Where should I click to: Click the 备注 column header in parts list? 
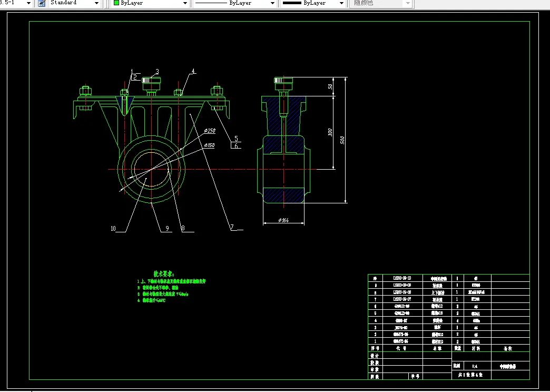point(508,348)
